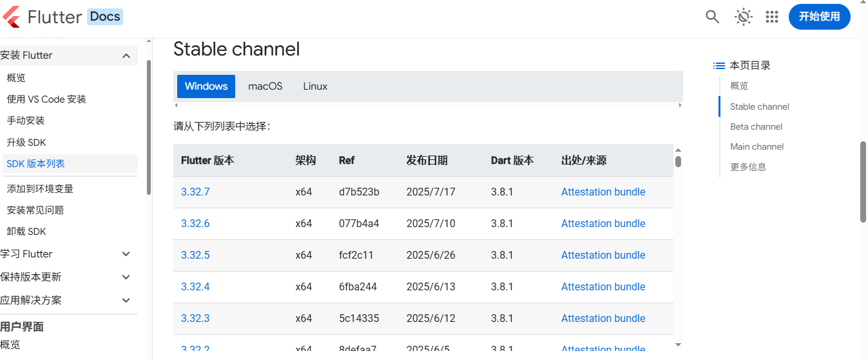Jump to 更多信息 in contents
Screen dimensions: 868x360
tap(748, 167)
